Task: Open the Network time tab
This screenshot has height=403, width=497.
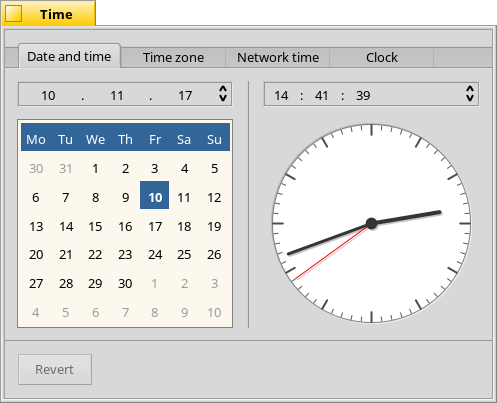Action: click(278, 58)
